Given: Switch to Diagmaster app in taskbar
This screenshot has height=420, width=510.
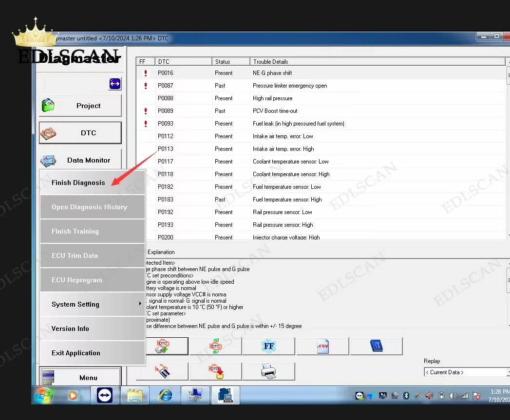Looking at the screenshot, I should tap(226, 395).
